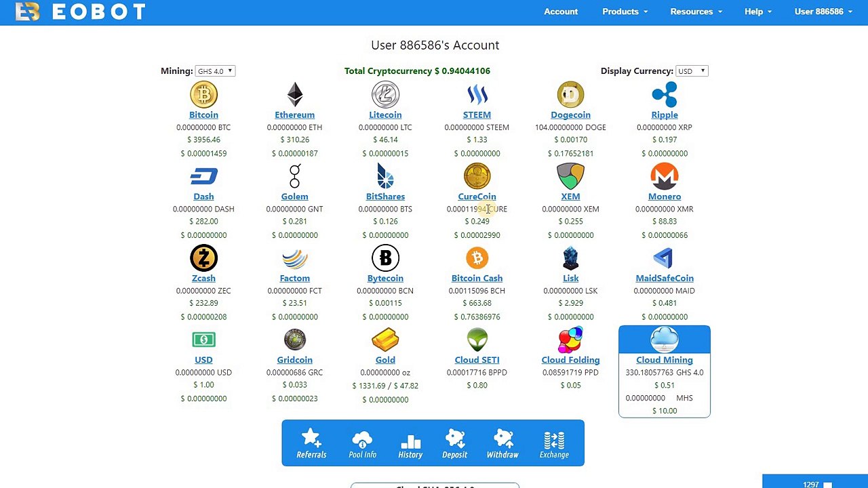Click the Ripple logo icon
868x488 pixels.
(665, 95)
